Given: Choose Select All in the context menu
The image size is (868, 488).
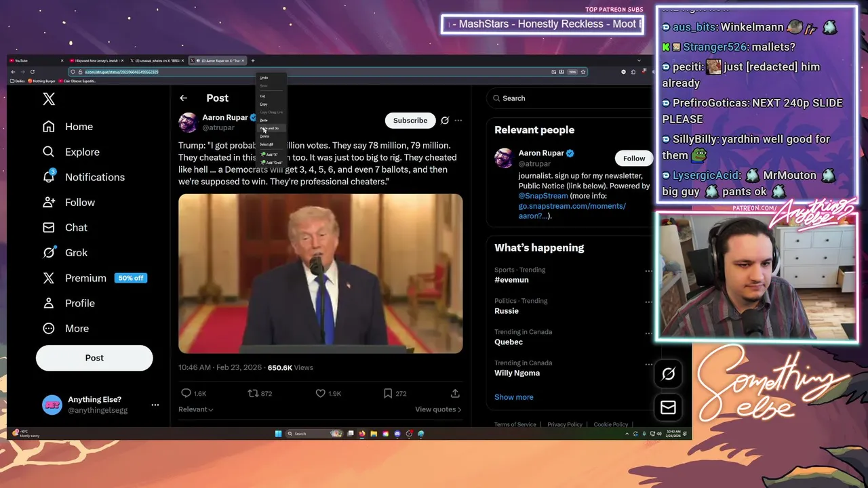Looking at the screenshot, I should click(x=273, y=144).
